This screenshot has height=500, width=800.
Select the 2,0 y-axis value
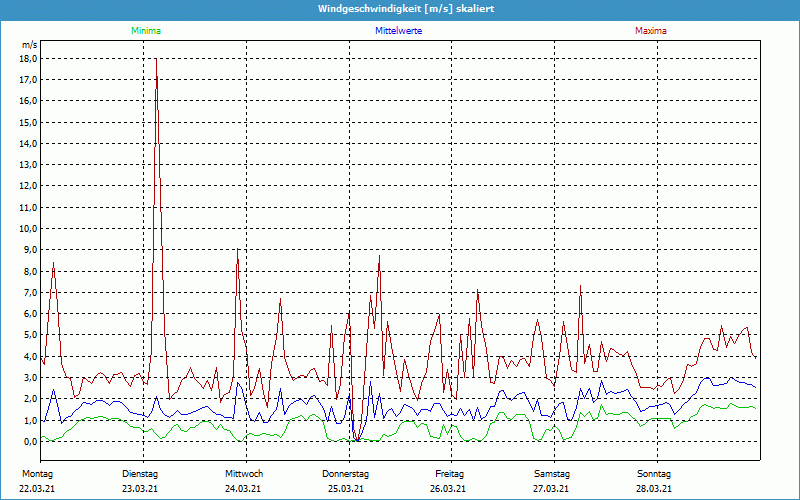[x=31, y=399]
